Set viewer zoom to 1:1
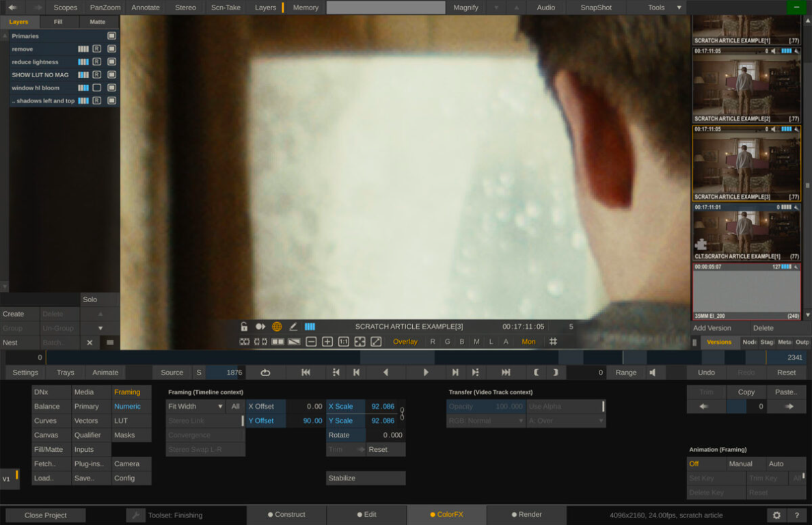Viewport: 812px width, 525px height. tap(343, 342)
